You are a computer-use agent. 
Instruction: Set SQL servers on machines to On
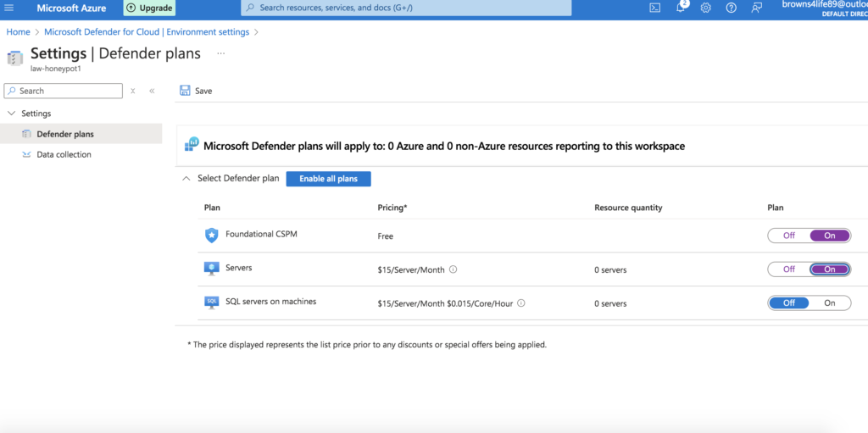tap(830, 303)
